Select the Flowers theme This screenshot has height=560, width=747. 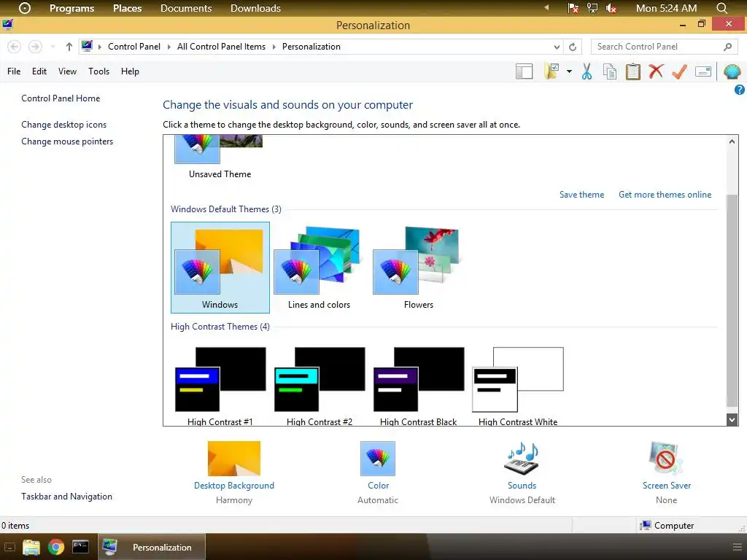418,268
